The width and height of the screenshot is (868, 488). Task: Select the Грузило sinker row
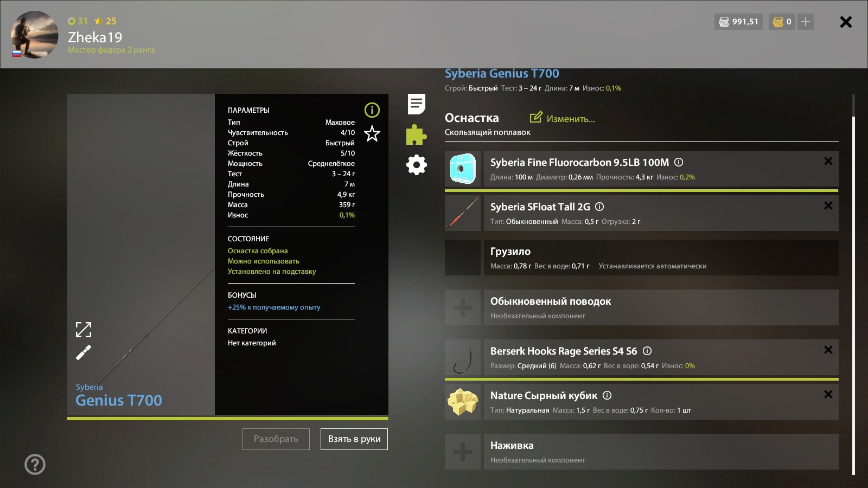[x=642, y=258]
